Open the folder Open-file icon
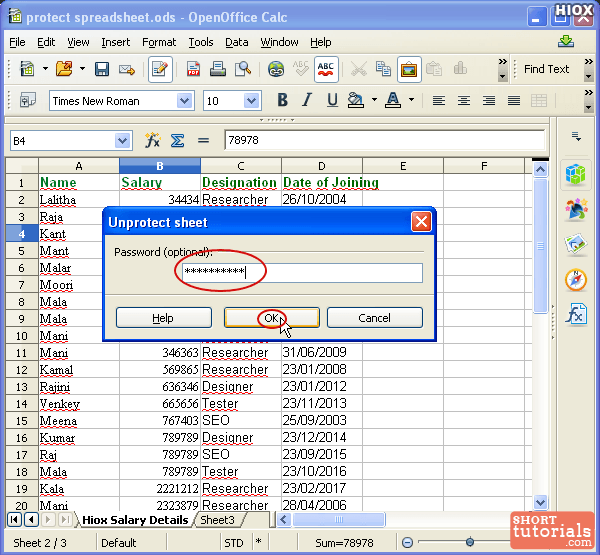The height and width of the screenshot is (555, 600). pyautogui.click(x=64, y=69)
